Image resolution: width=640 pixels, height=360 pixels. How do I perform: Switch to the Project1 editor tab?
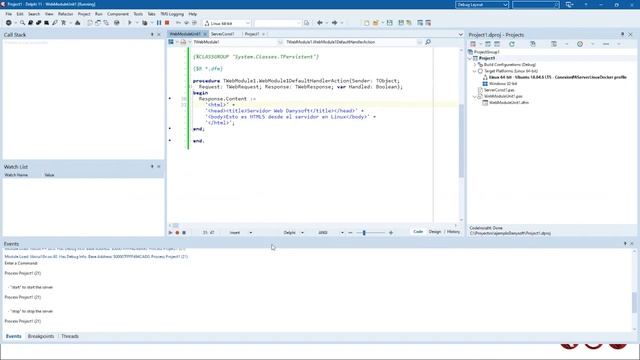click(x=252, y=34)
